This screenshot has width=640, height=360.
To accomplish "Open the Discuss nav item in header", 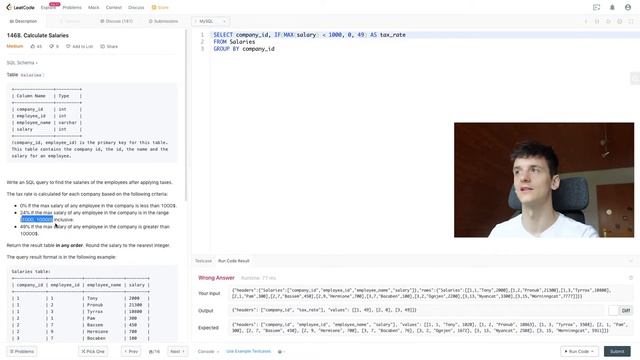I will [x=136, y=7].
